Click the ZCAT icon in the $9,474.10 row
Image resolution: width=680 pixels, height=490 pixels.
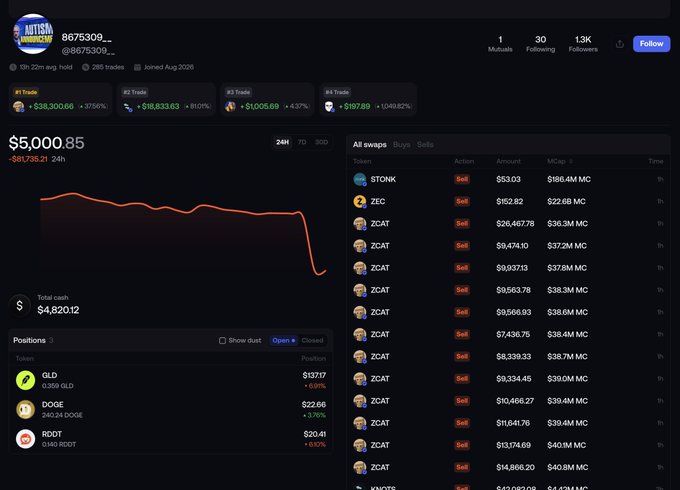click(360, 245)
